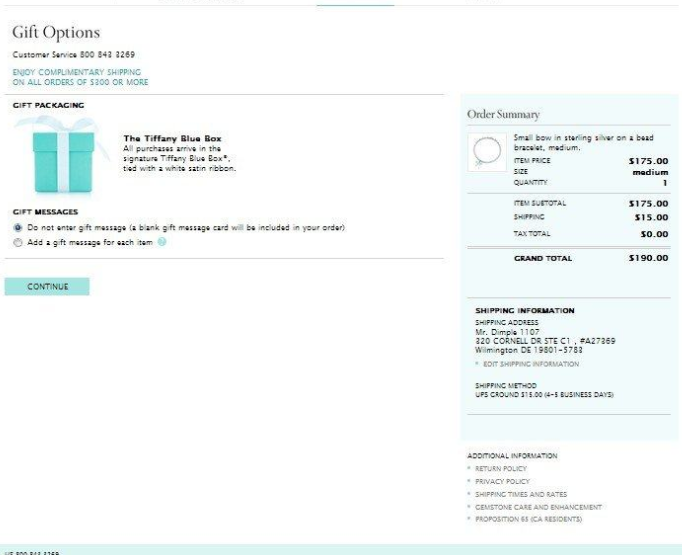Screen dimensions: 682x555
Task: Click the UPS Ground shipping method text
Action: pos(544,395)
